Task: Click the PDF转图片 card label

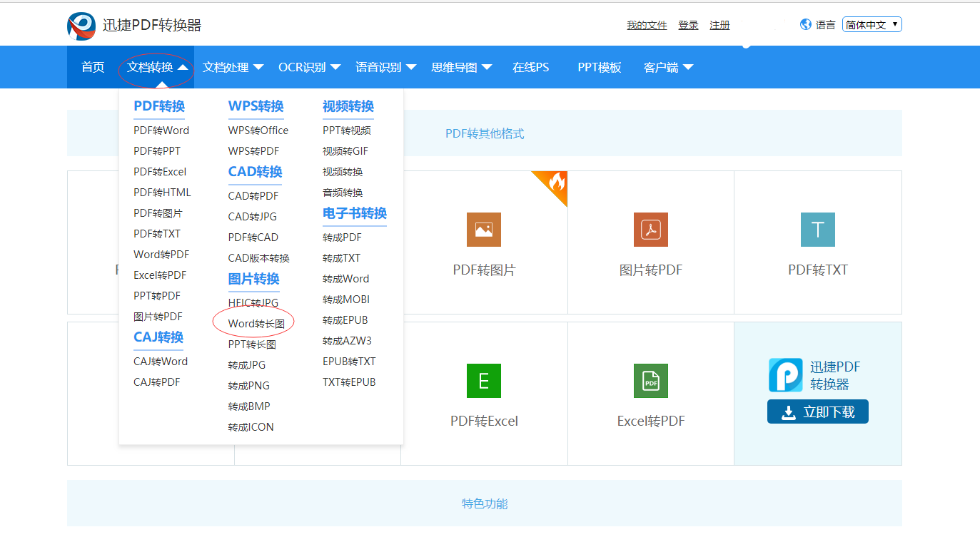Action: [x=484, y=270]
